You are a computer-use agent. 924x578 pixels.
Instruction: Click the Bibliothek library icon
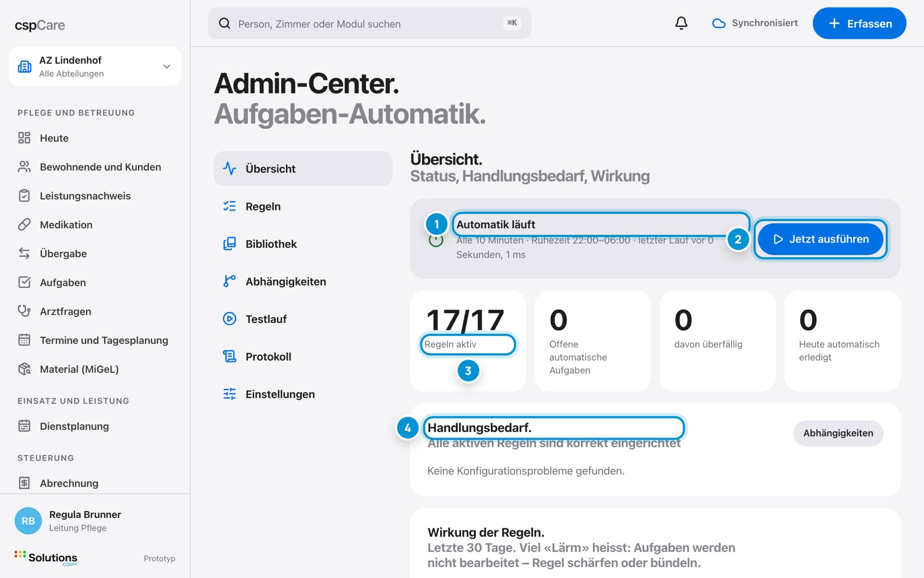point(229,243)
